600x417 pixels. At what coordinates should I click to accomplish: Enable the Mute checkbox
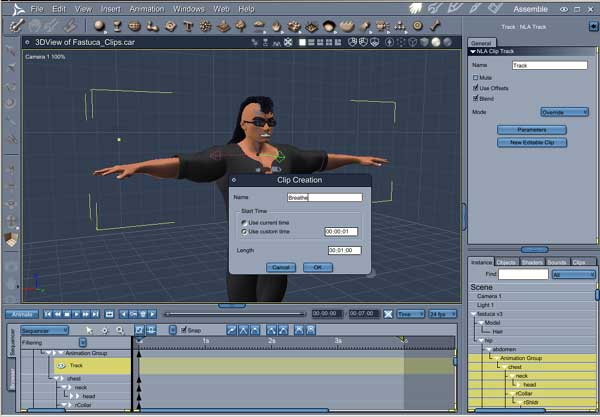[475, 77]
